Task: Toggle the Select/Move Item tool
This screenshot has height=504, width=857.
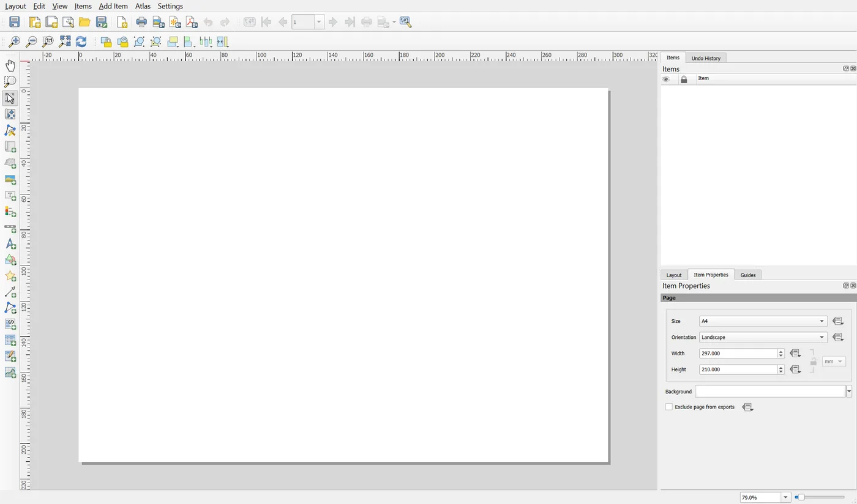Action: 10,98
